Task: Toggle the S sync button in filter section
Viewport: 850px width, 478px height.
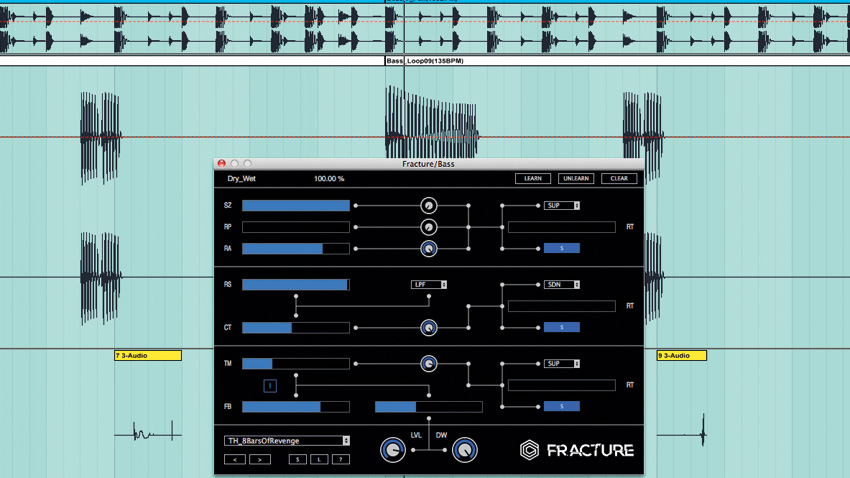Action: (562, 327)
